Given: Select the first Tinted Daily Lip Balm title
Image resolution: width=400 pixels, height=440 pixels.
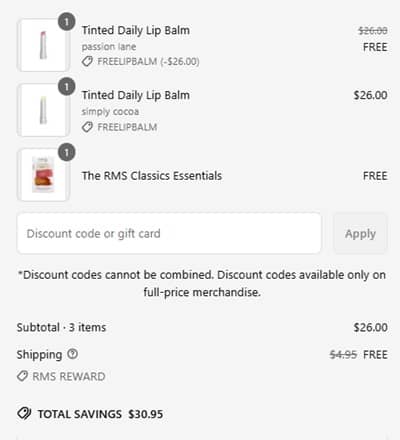Looking at the screenshot, I should [136, 30].
